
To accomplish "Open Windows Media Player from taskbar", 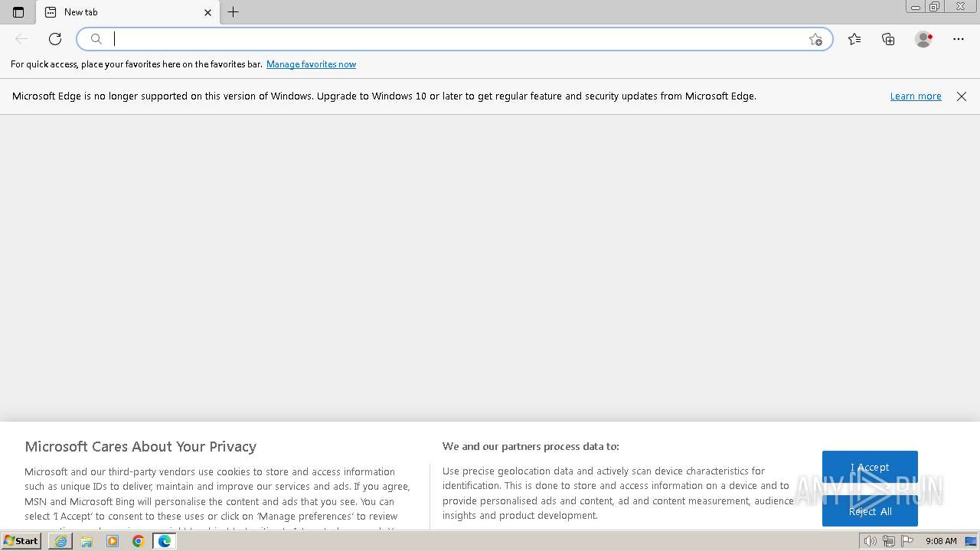I will (x=113, y=541).
